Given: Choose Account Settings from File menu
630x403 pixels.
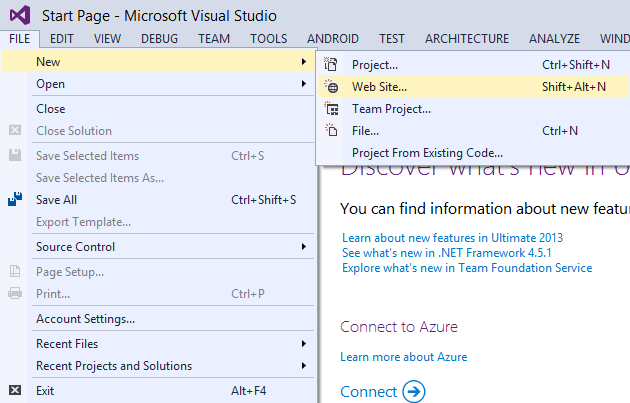Looking at the screenshot, I should [85, 319].
